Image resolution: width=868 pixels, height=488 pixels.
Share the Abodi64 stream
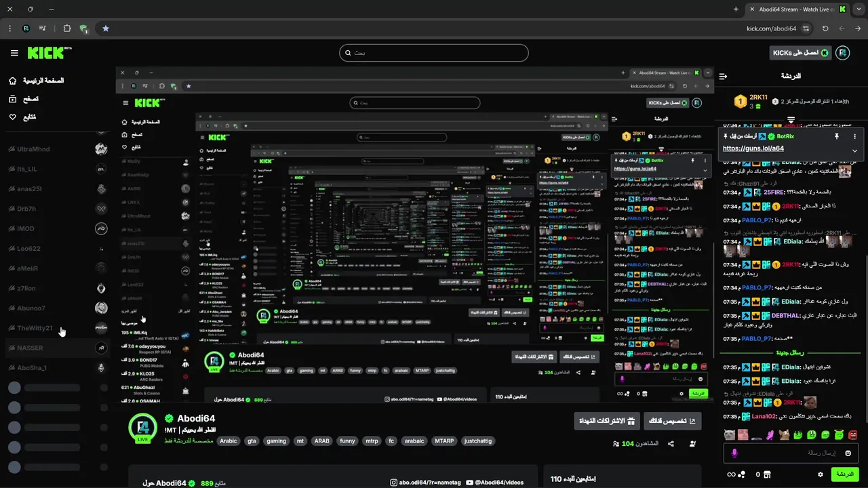(671, 443)
